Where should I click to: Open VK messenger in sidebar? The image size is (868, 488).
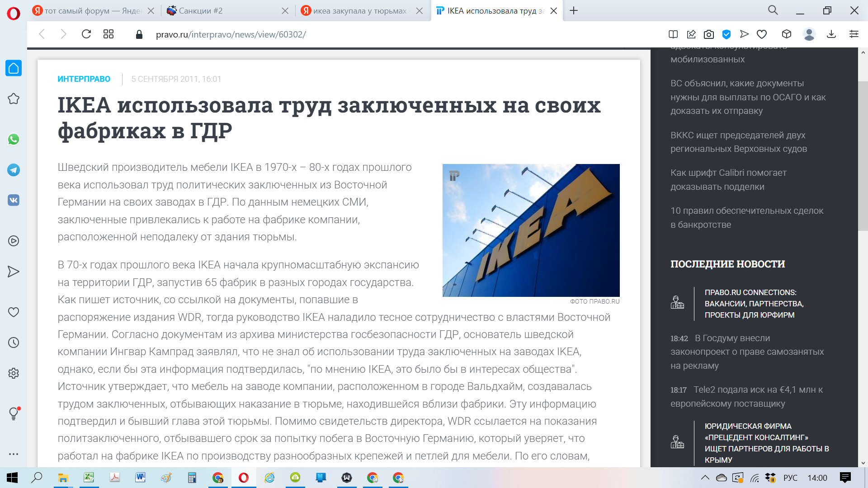[14, 200]
